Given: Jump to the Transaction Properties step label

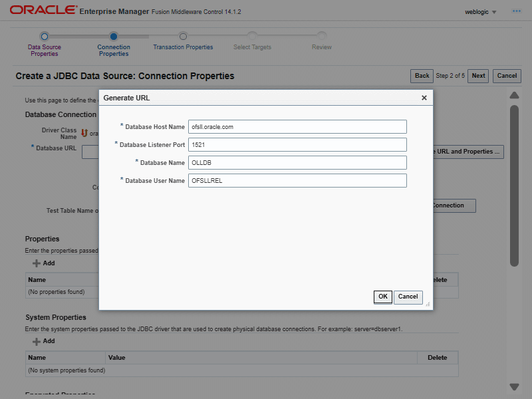Looking at the screenshot, I should 183,47.
